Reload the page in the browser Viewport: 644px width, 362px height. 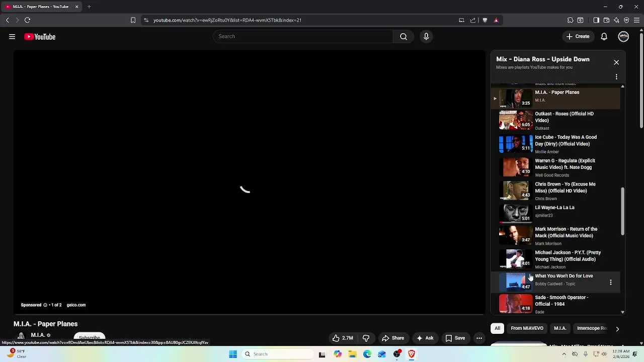28,20
